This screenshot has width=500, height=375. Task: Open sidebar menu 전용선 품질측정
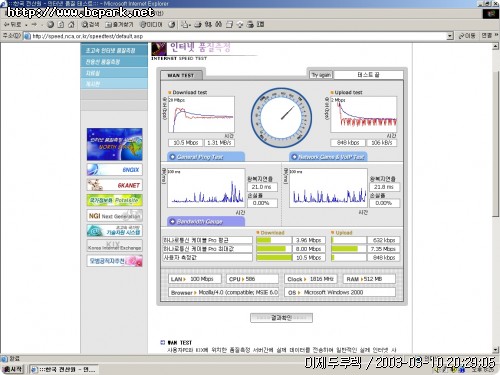click(x=114, y=62)
